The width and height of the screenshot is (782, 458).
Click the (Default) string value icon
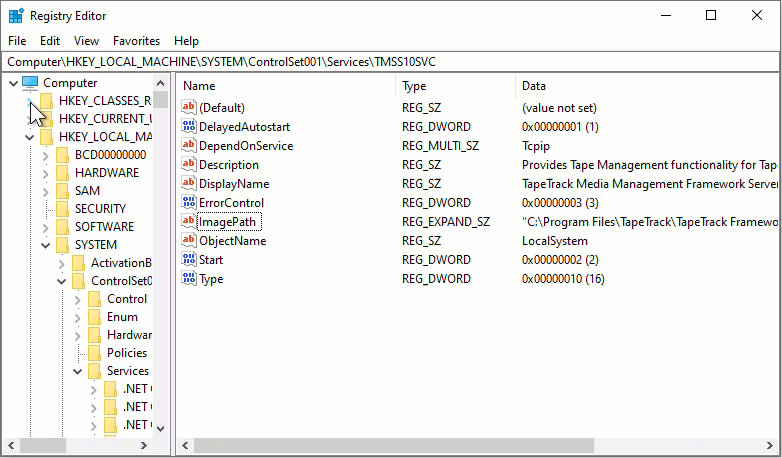point(189,108)
